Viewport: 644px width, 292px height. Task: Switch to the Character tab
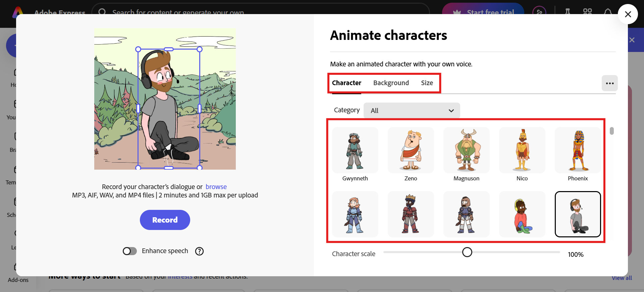tap(346, 83)
